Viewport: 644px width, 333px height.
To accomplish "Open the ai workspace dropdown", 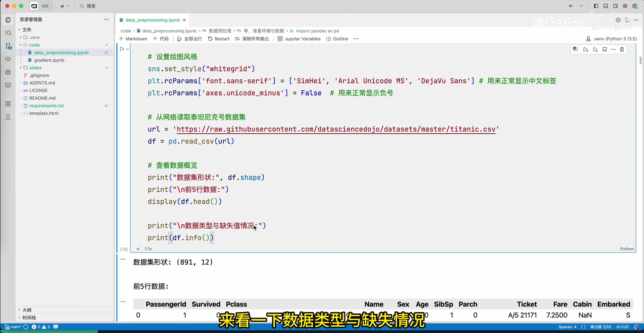I will 65,6.
